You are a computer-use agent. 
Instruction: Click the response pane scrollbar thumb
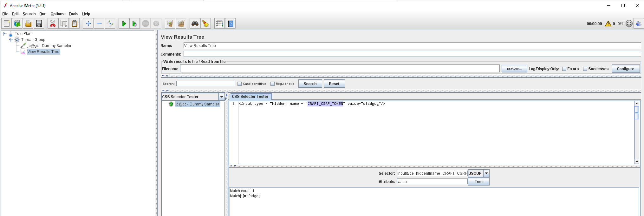click(636, 112)
